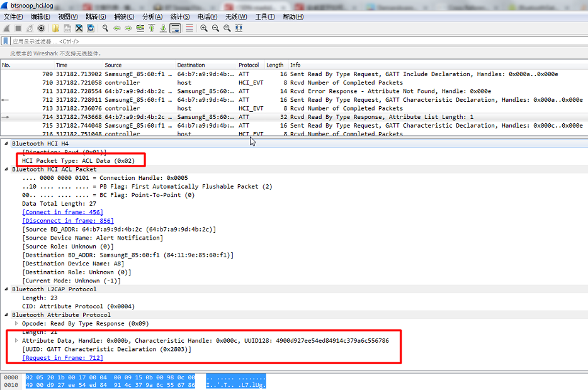Screen dimensions: 588x390
Task: Follow the Request in Frame: 712 link
Action: click(x=62, y=358)
